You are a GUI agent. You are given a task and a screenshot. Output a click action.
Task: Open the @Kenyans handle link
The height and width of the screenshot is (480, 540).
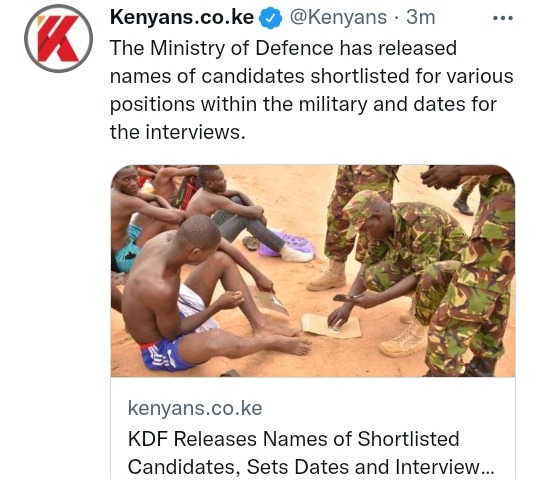(x=338, y=17)
